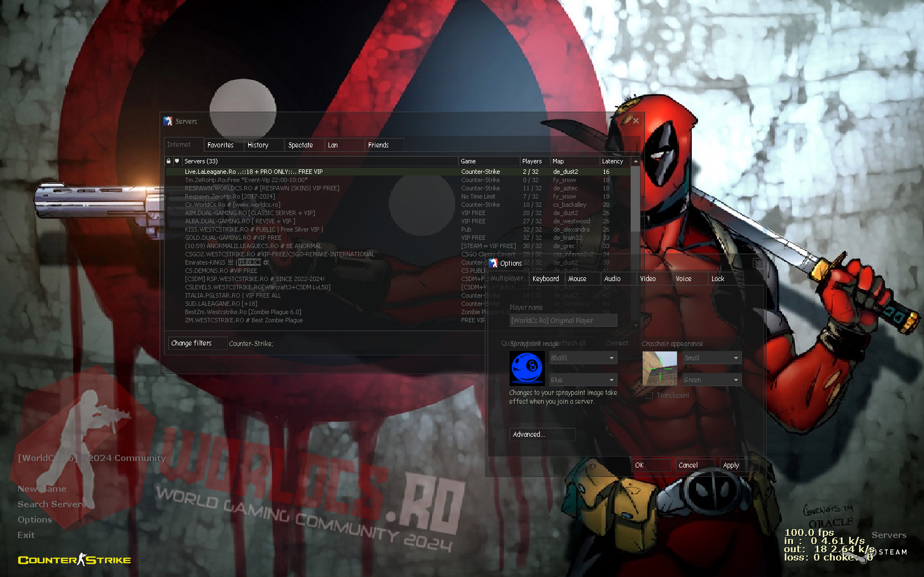Click the Servers link above the Steam logo
The width and height of the screenshot is (924, 577).
(889, 535)
